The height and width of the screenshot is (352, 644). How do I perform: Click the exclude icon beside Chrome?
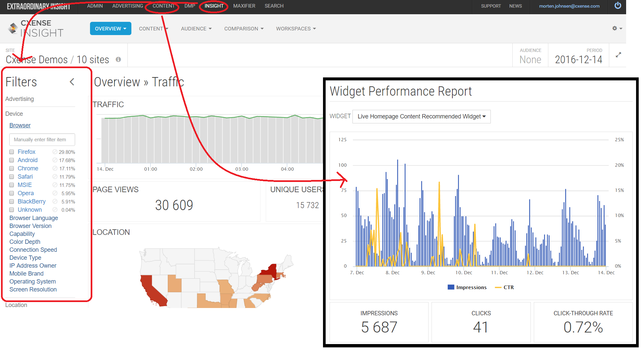[x=55, y=168]
